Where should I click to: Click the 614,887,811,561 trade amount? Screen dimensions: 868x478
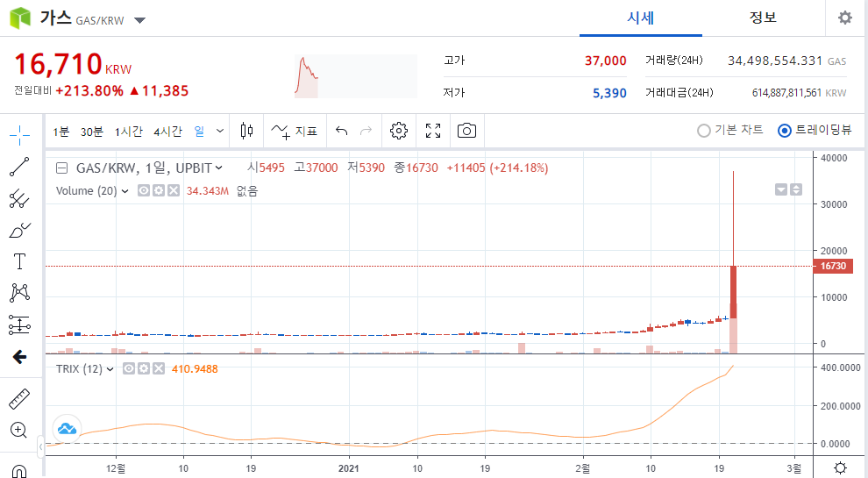pyautogui.click(x=786, y=93)
